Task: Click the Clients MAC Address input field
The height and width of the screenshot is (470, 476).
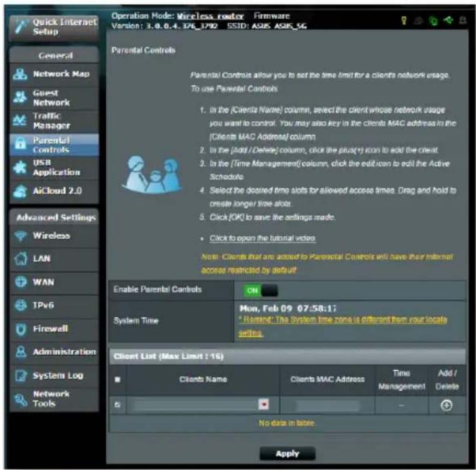Action: [328, 405]
